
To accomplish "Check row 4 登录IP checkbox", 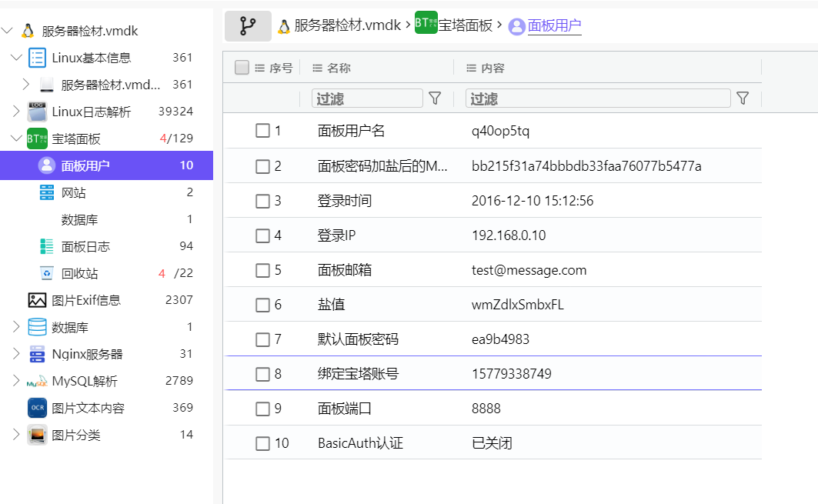I will click(x=262, y=235).
